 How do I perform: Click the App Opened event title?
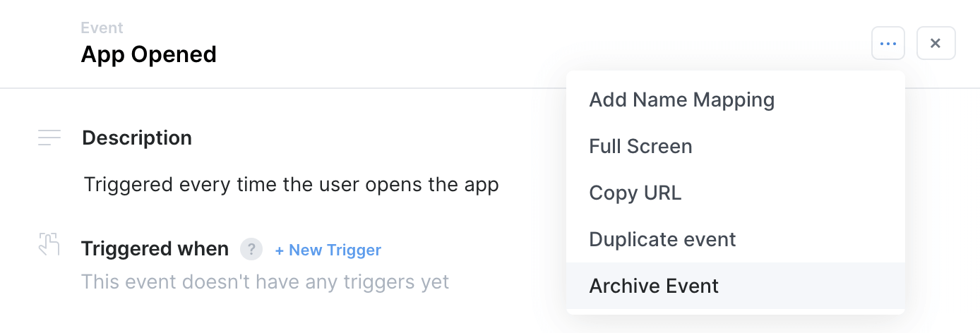click(x=149, y=54)
